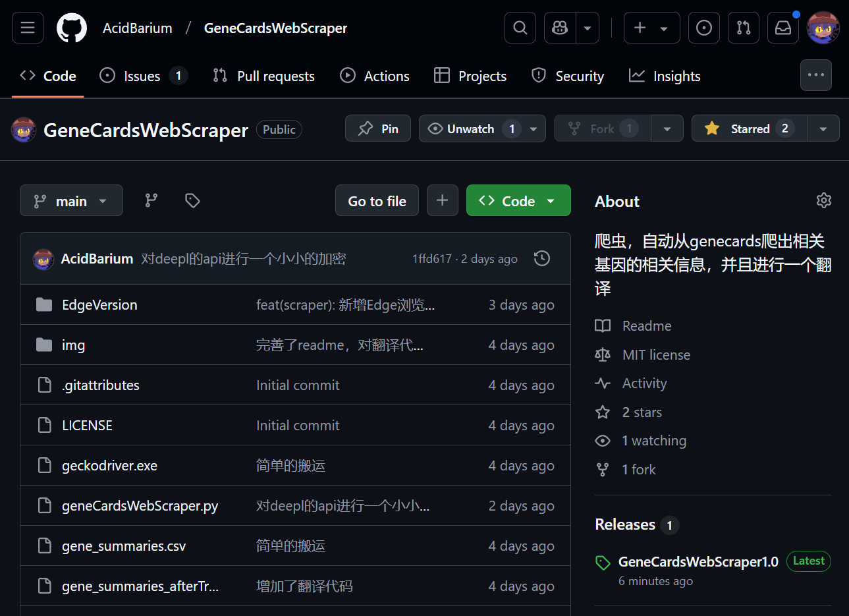Open the issues icon in header
This screenshot has width=849, height=616.
[x=704, y=28]
